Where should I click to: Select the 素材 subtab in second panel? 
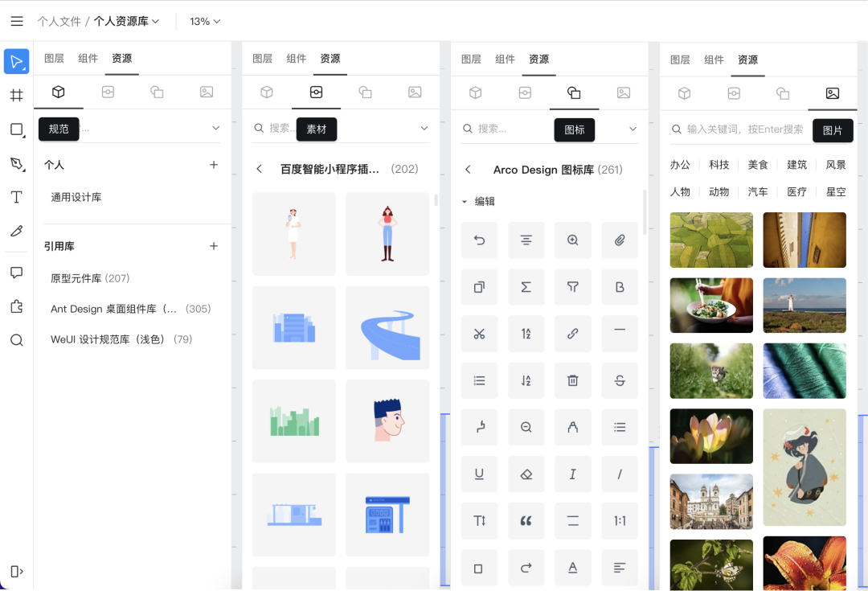tap(316, 92)
